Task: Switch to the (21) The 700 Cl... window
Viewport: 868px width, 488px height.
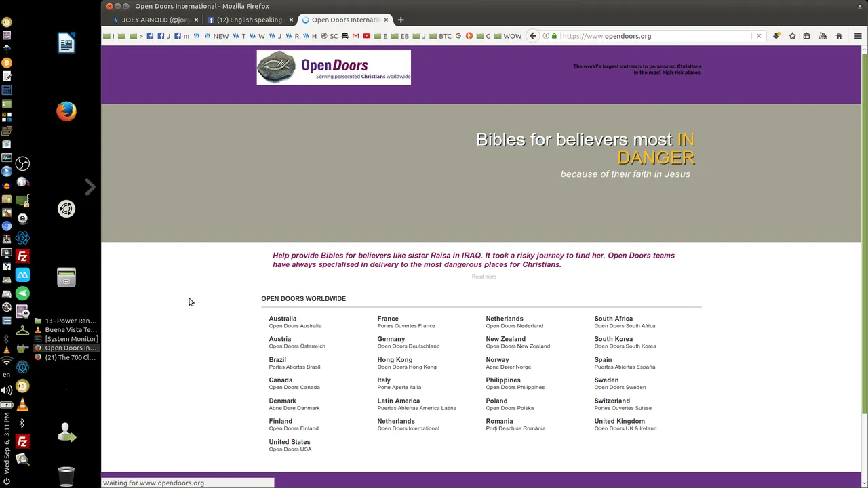Action: 66,357
